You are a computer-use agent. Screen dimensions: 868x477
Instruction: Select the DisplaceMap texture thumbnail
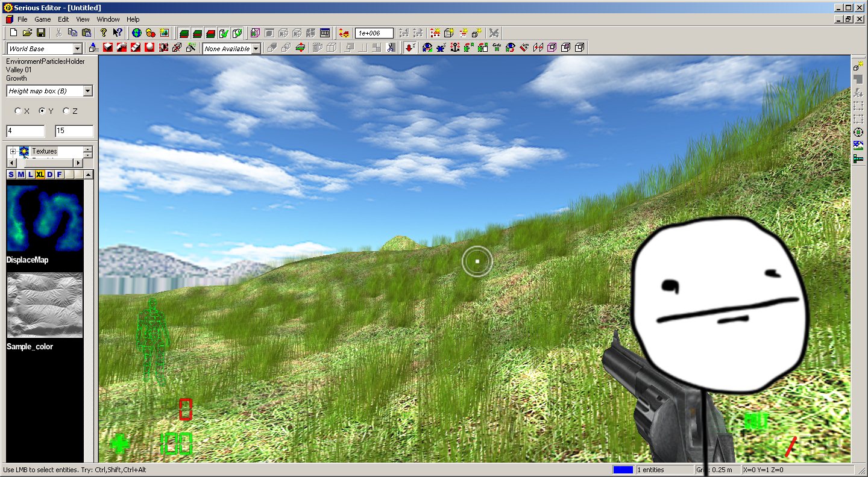click(x=45, y=218)
